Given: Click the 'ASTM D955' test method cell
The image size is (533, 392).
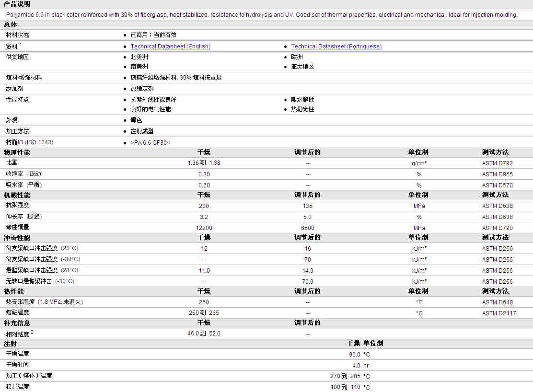Looking at the screenshot, I should coord(498,174).
